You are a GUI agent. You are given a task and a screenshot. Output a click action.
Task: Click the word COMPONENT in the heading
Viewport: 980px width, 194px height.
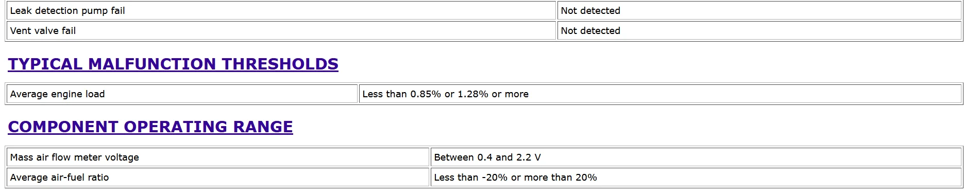(63, 127)
